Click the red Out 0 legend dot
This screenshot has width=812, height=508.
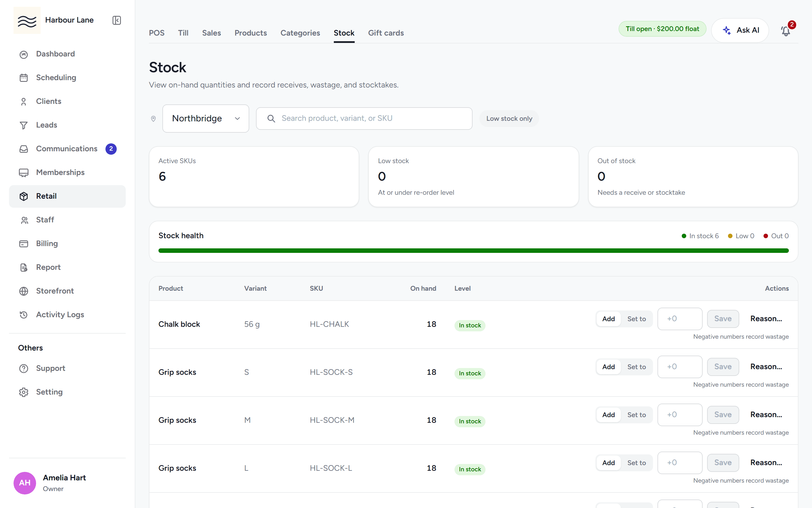[x=766, y=236]
